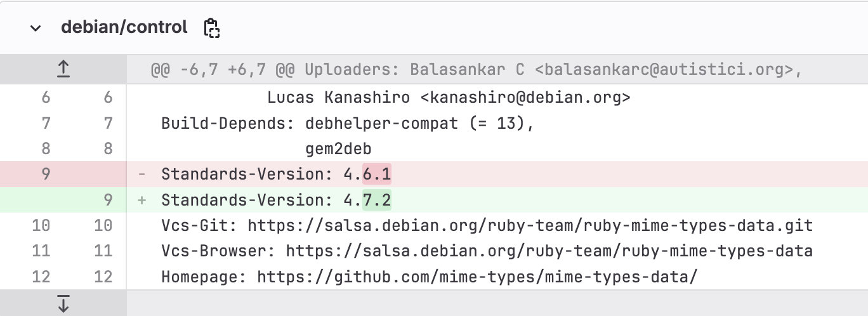The height and width of the screenshot is (316, 868).
Task: Click the gem2deb dependency line
Action: tap(338, 148)
